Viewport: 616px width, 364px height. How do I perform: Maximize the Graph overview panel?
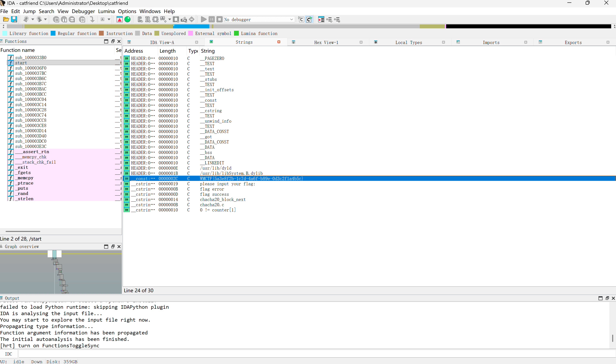click(x=106, y=246)
